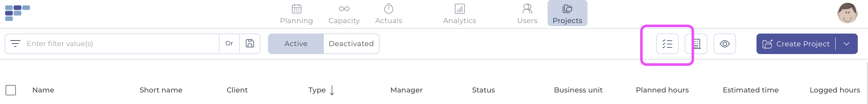Open the company logo home
This screenshot has width=868, height=104.
(17, 13)
